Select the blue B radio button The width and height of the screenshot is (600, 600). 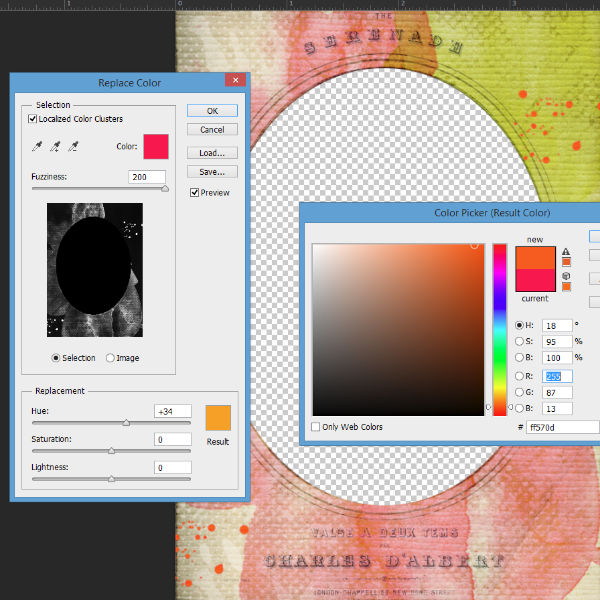(x=519, y=408)
